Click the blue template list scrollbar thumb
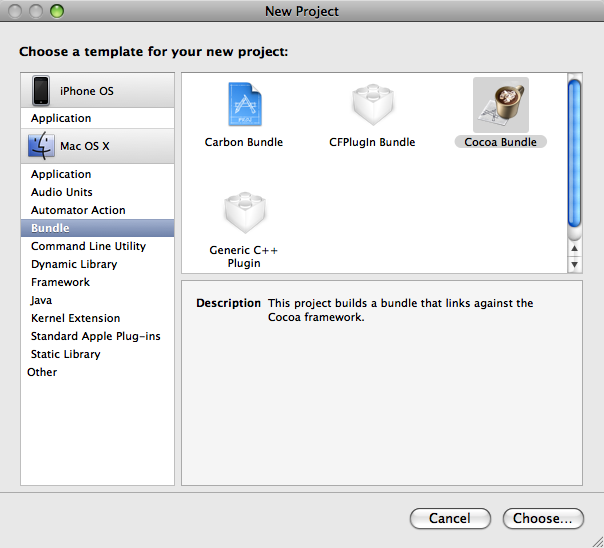This screenshot has width=604, height=548. click(575, 153)
